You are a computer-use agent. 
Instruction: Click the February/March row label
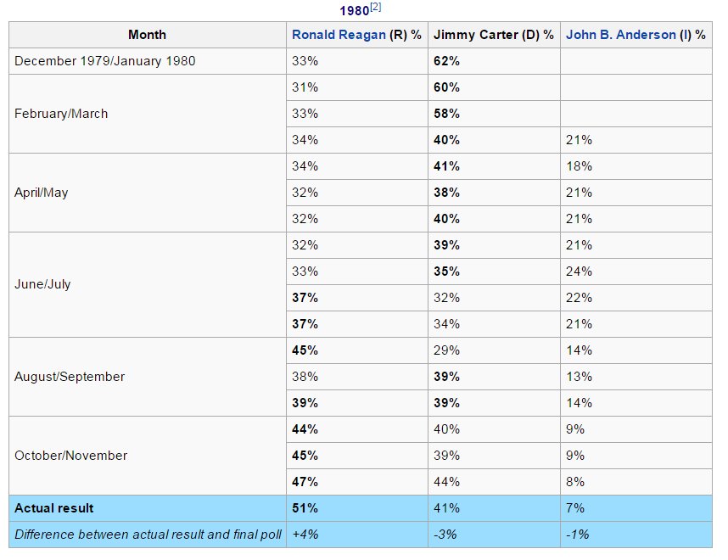click(61, 114)
